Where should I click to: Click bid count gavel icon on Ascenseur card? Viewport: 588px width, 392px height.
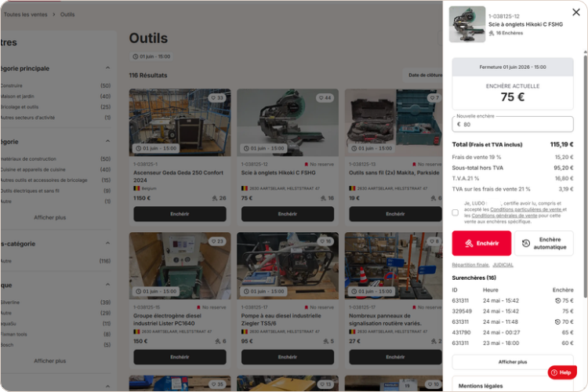[215, 198]
